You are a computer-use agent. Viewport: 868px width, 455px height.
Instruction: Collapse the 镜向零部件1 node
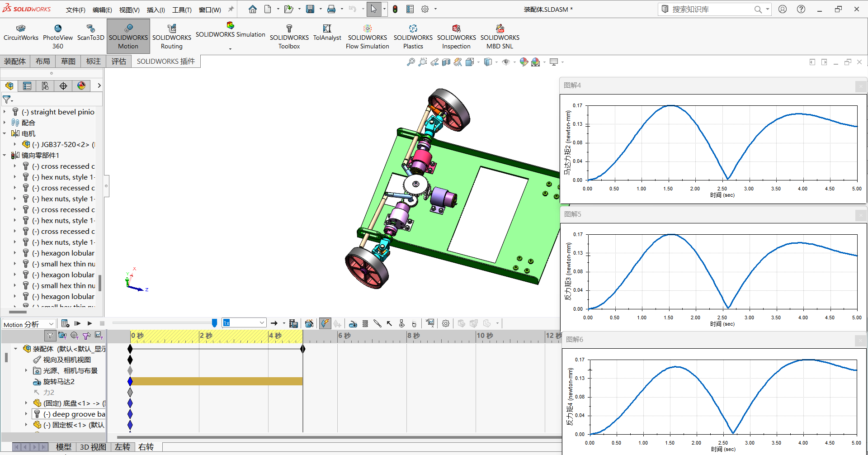tap(5, 155)
